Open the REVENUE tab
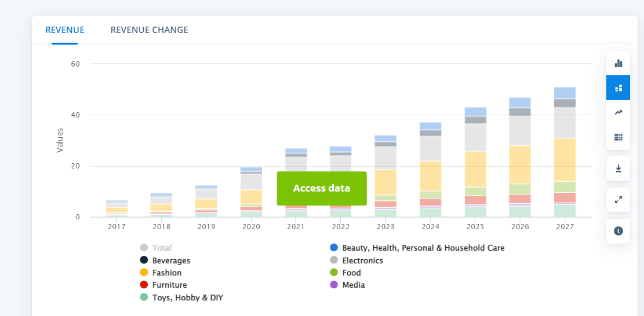 pyautogui.click(x=65, y=30)
